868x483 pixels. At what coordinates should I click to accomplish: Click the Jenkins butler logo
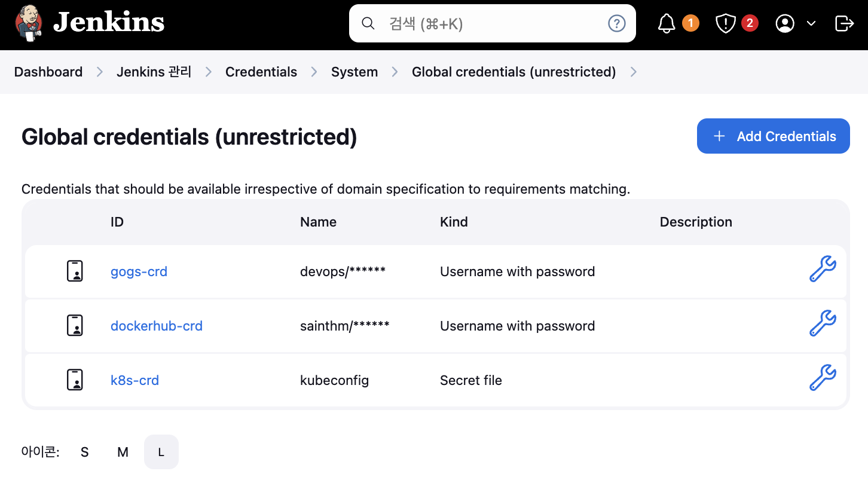pyautogui.click(x=29, y=23)
